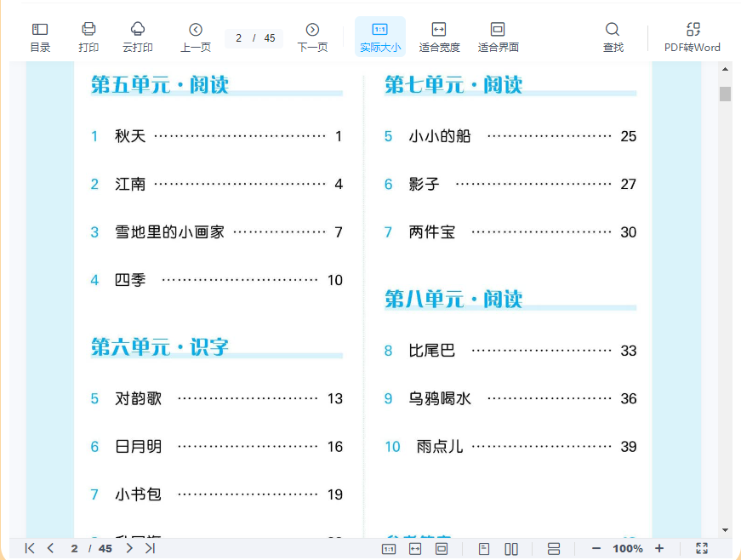Click the 乌鸦喝水 contents entry
Screen dimensions: 741x560
[439, 398]
